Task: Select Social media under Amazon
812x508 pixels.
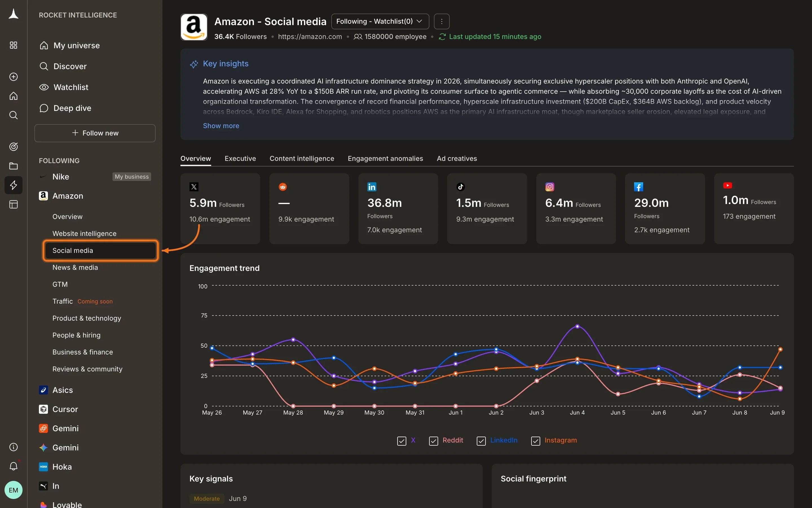Action: point(101,250)
